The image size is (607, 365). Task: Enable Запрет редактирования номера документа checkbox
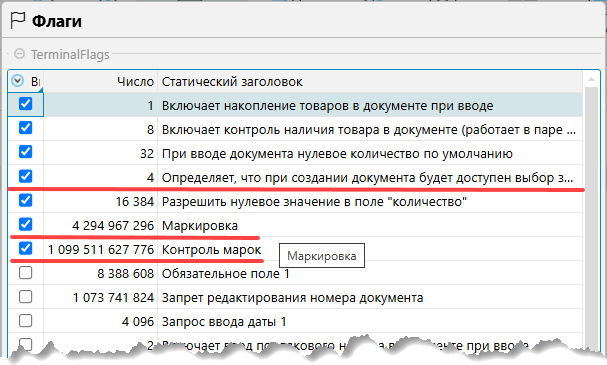click(x=26, y=297)
